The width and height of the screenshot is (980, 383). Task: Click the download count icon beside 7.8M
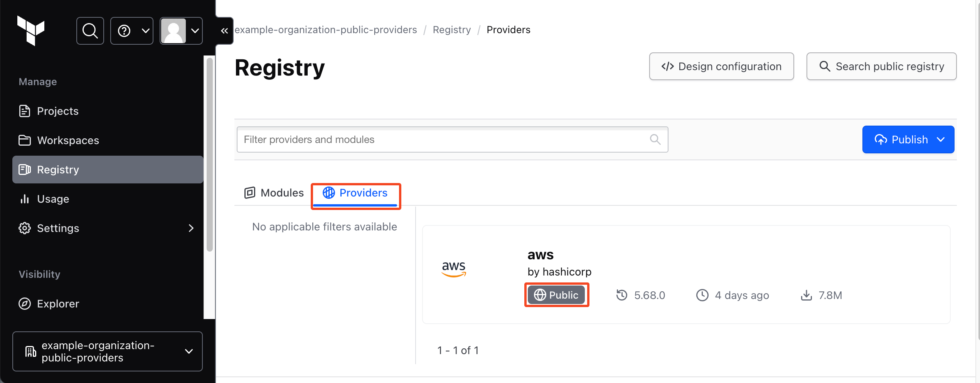(x=806, y=295)
